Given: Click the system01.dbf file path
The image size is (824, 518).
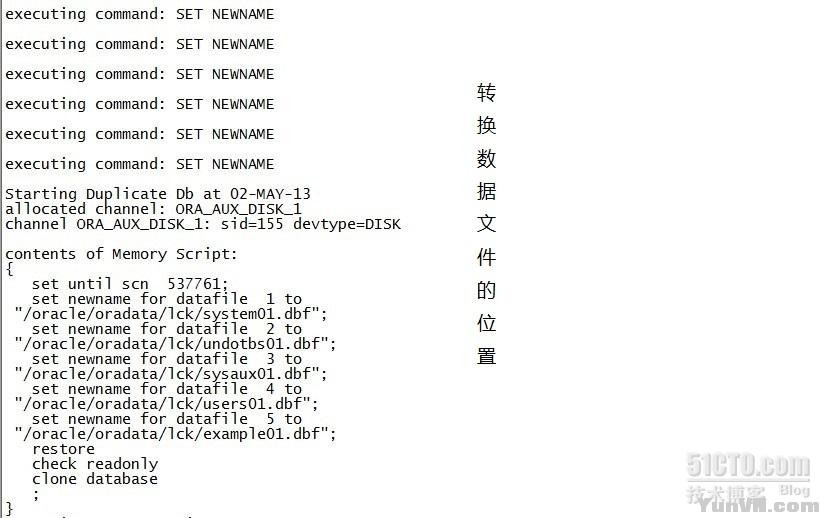Looking at the screenshot, I should (x=171, y=314).
